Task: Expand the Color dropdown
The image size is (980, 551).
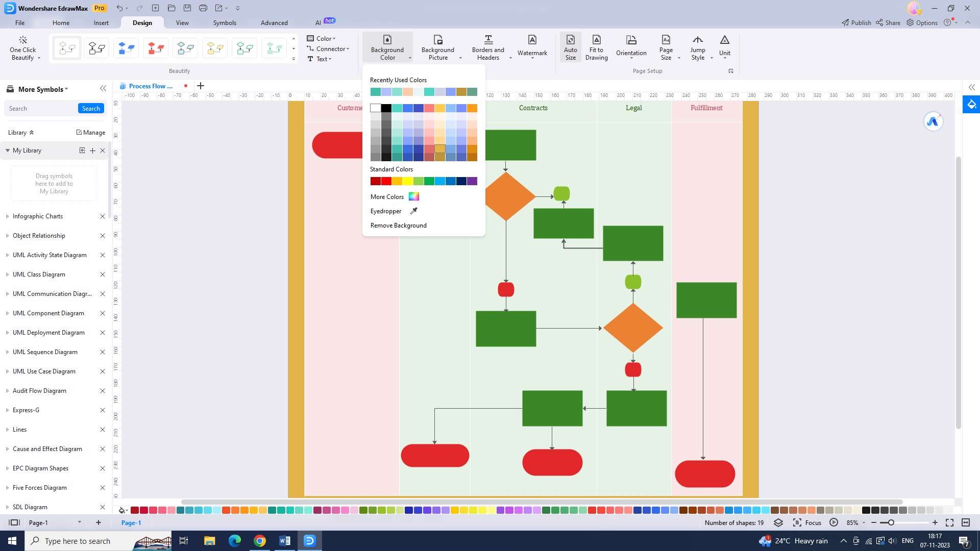Action: point(321,38)
